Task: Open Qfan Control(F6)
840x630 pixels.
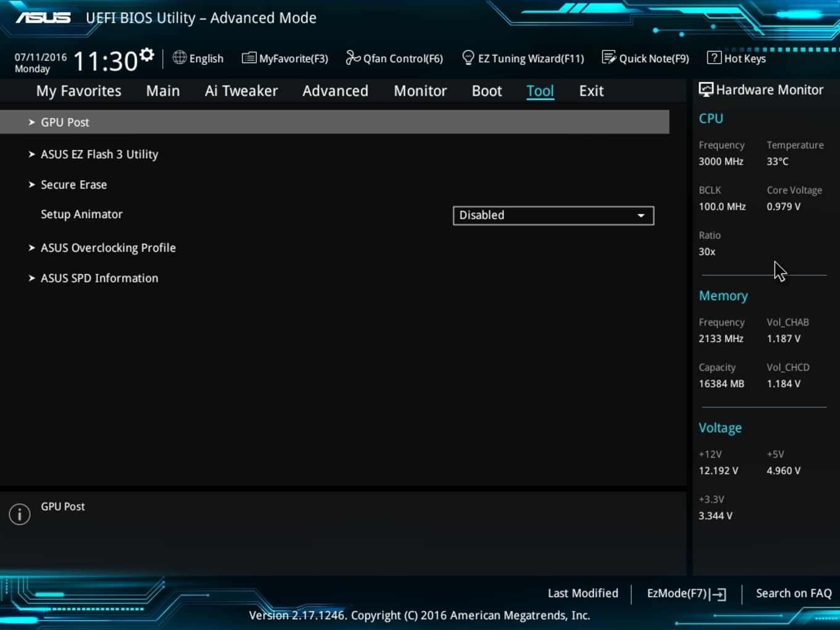Action: pos(395,58)
